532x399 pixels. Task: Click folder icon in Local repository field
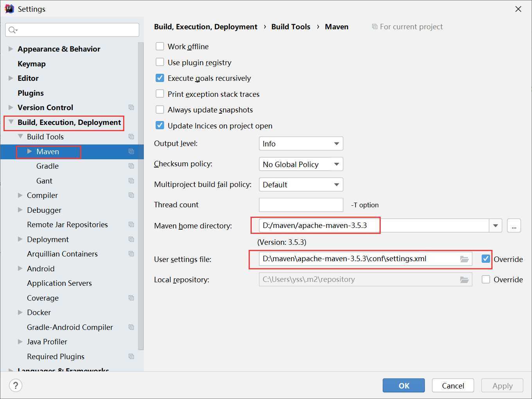464,280
